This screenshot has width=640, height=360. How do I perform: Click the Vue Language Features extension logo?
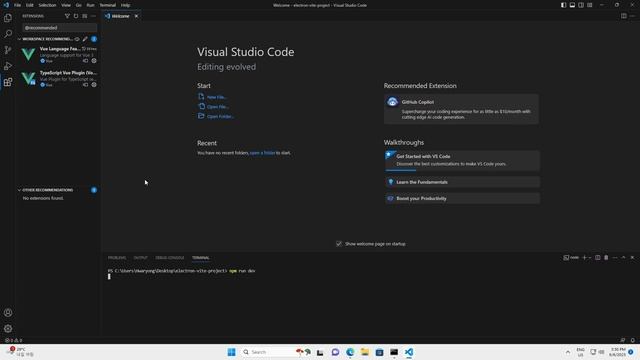coord(29,54)
